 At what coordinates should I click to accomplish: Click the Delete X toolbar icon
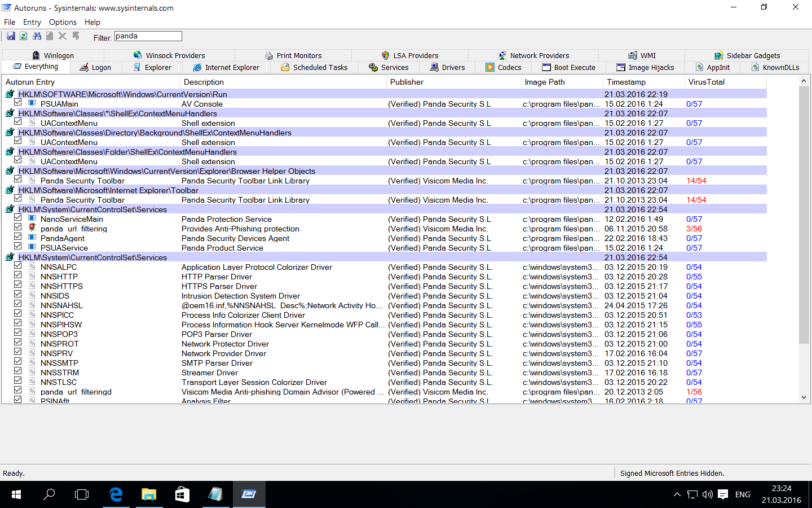coord(63,36)
